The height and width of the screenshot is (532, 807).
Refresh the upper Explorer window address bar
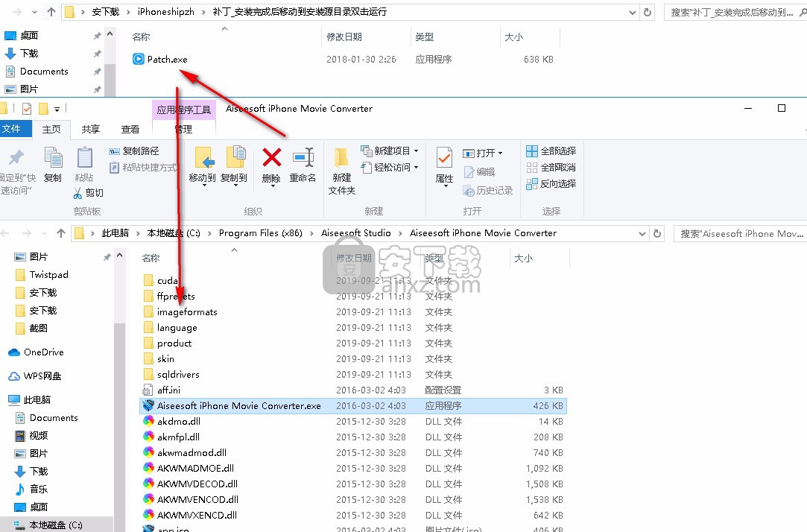648,12
